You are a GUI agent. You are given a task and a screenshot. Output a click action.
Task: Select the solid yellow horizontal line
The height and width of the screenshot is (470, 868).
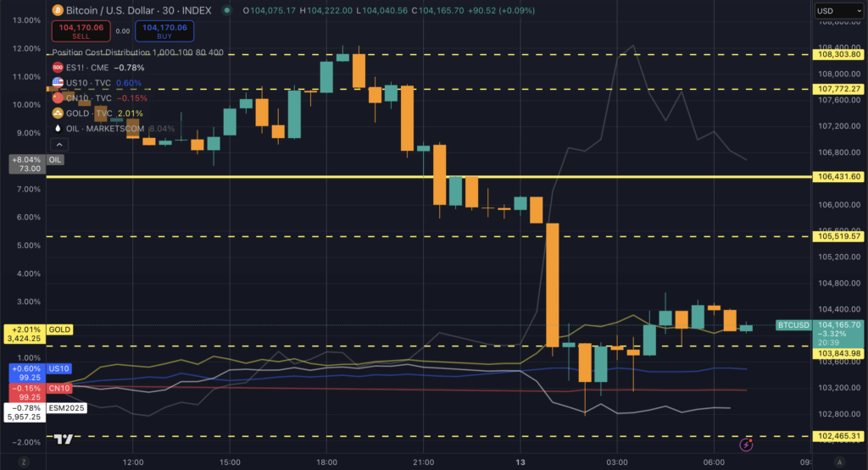(429, 177)
